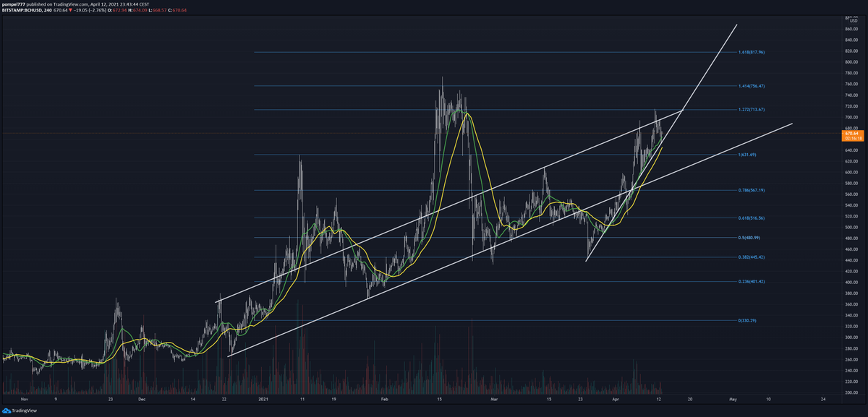Click the 2021 year marker on time axis

click(x=263, y=399)
